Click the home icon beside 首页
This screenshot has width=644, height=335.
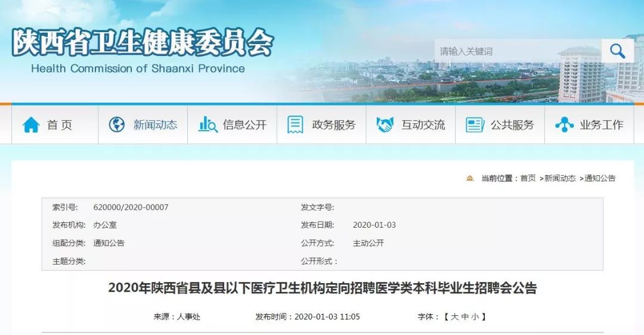[x=31, y=125]
